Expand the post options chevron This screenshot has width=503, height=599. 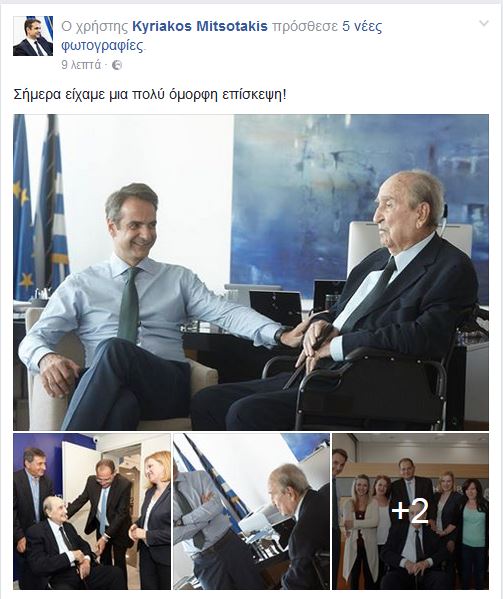pyautogui.click(x=484, y=24)
